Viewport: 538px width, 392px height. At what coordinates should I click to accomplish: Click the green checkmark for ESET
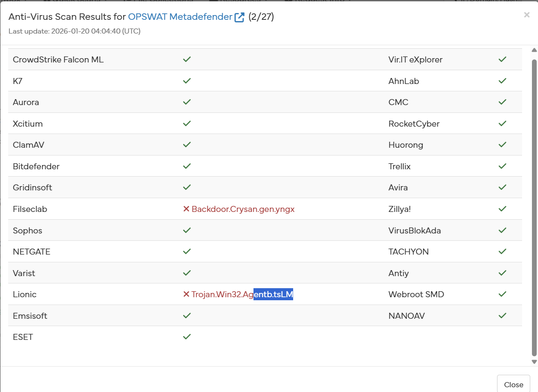(187, 337)
